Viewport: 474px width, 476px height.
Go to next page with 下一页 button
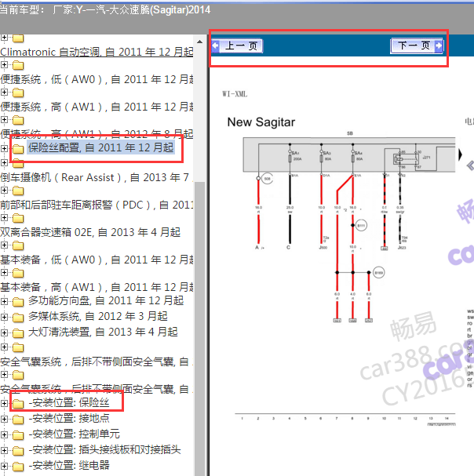(417, 45)
